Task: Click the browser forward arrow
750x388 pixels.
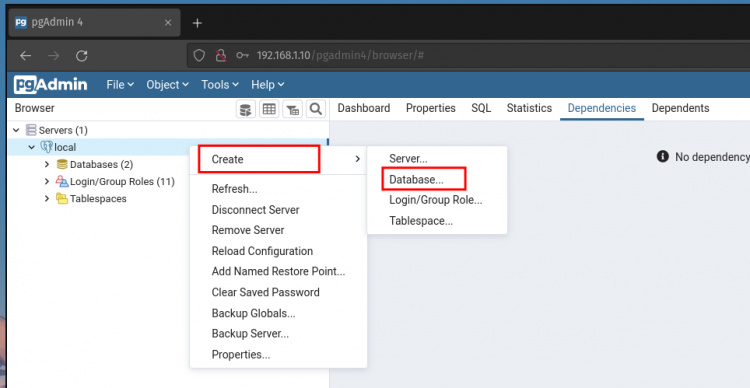Action: [54, 56]
